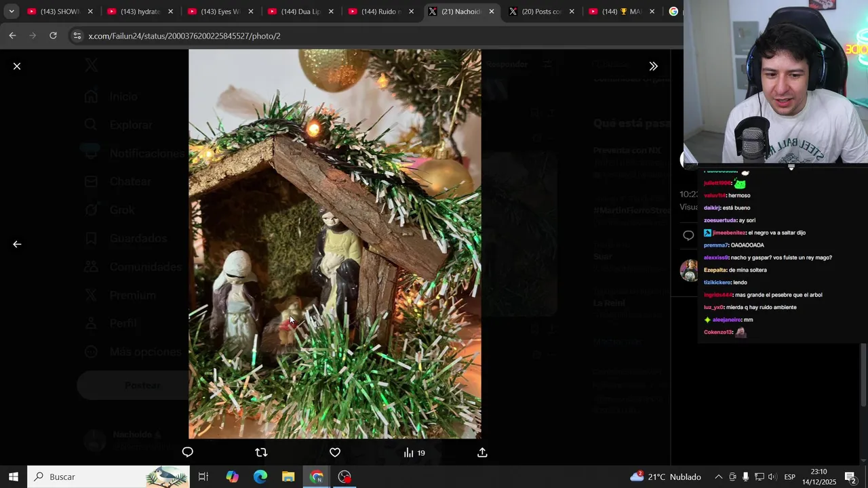Open Windows Start menu
Screen dimensions: 868x488
tap(14, 476)
